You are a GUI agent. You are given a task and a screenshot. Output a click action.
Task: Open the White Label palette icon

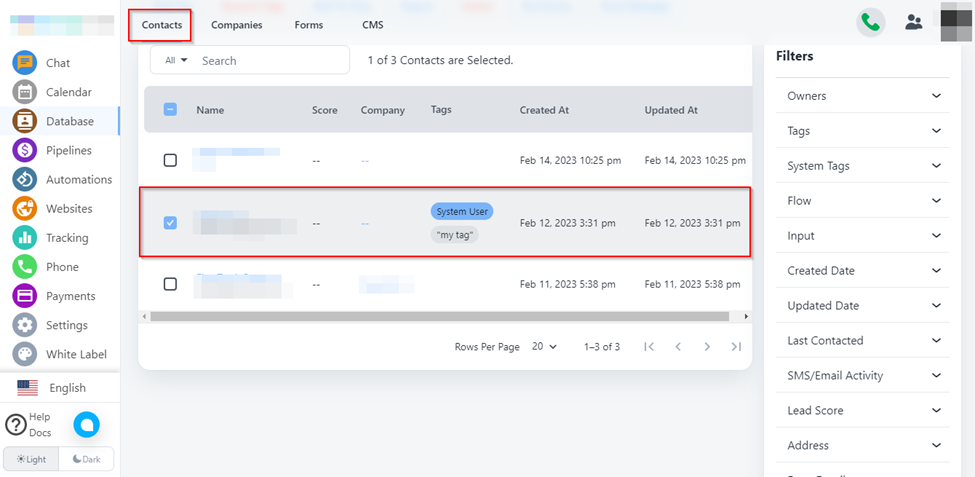[25, 354]
